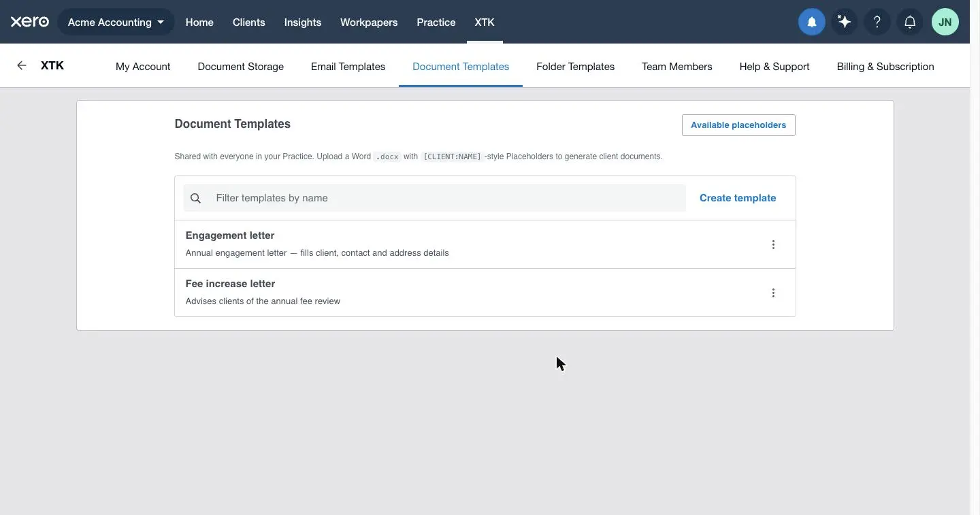Click the Create template link
The image size is (980, 515).
(738, 198)
